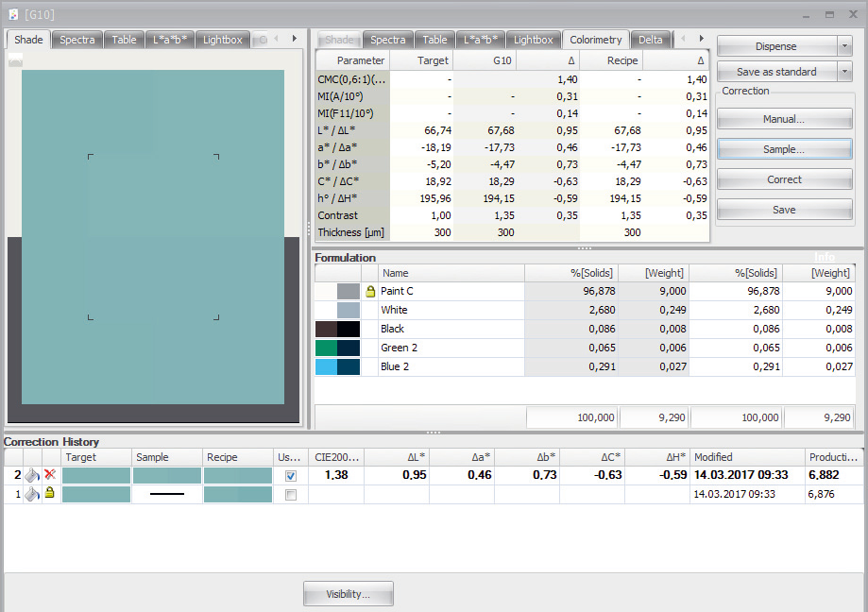Click Save as standard button

point(776,72)
